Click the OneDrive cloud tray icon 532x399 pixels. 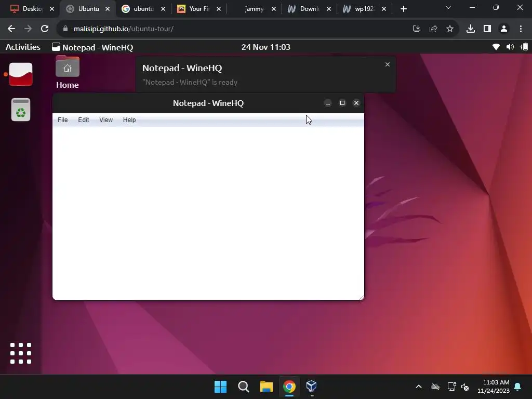click(x=435, y=387)
